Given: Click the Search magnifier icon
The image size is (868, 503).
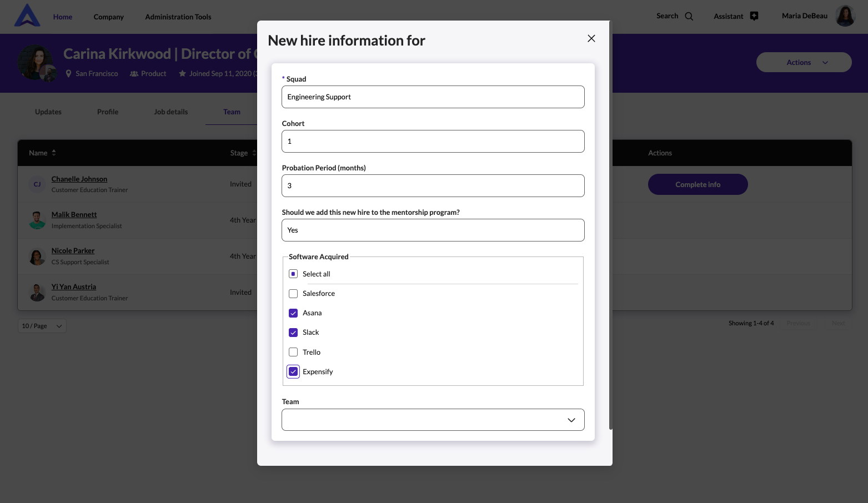Looking at the screenshot, I should point(689,16).
